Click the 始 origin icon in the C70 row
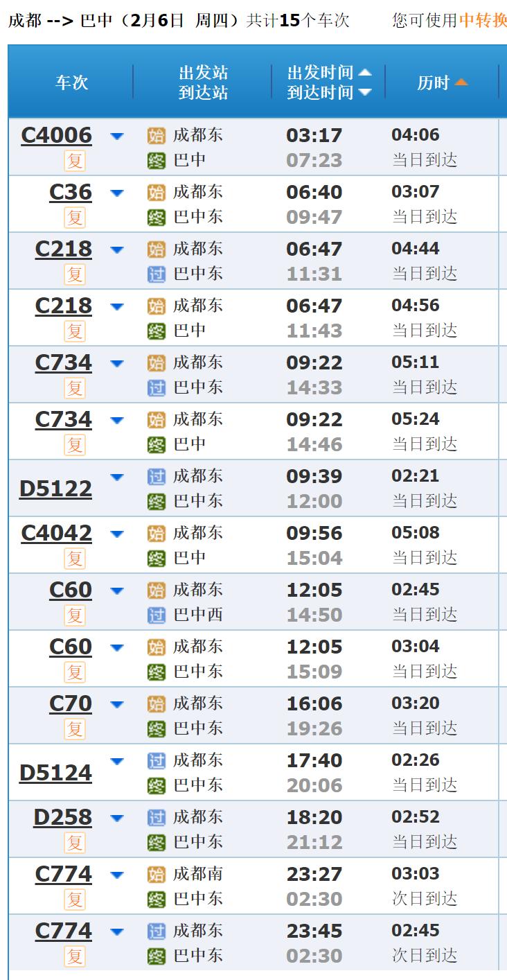Screen dimensions: 507x980 [157, 704]
